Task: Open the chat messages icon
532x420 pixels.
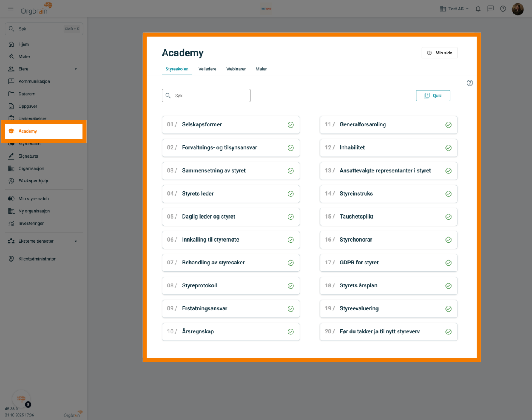Action: pyautogui.click(x=490, y=9)
